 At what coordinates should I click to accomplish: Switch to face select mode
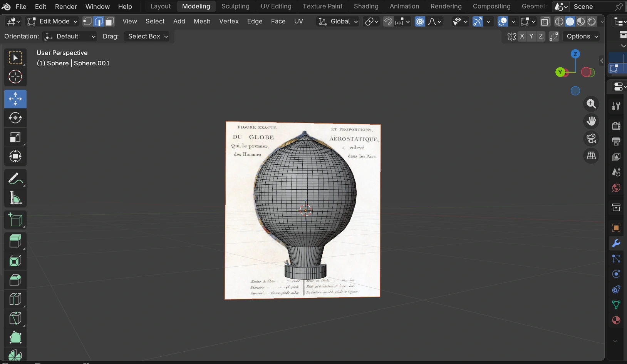click(x=110, y=22)
